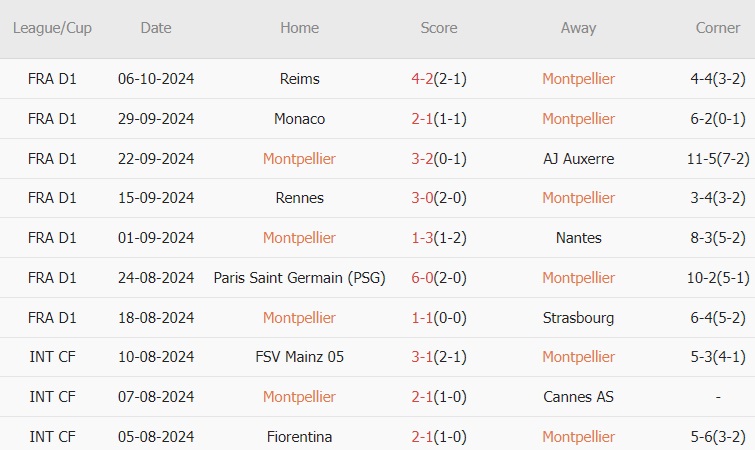
Task: Open the FSV Mainz 05 team link
Action: point(299,357)
